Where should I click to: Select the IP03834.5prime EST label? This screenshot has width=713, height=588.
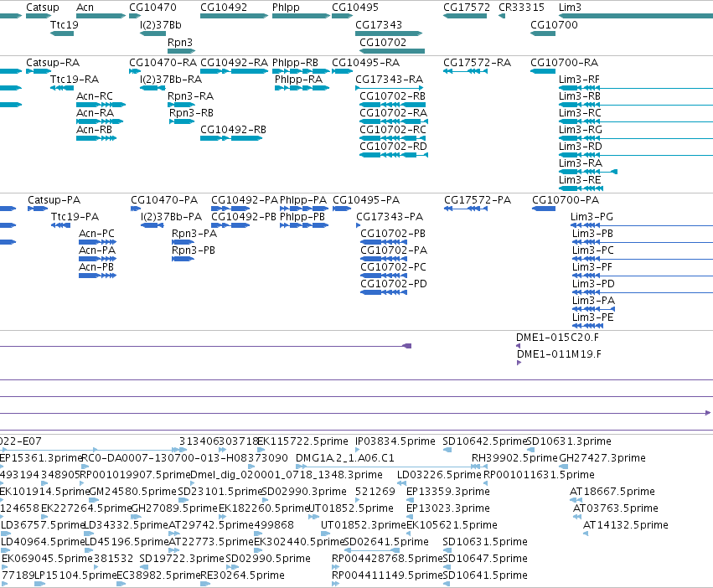[x=395, y=441]
